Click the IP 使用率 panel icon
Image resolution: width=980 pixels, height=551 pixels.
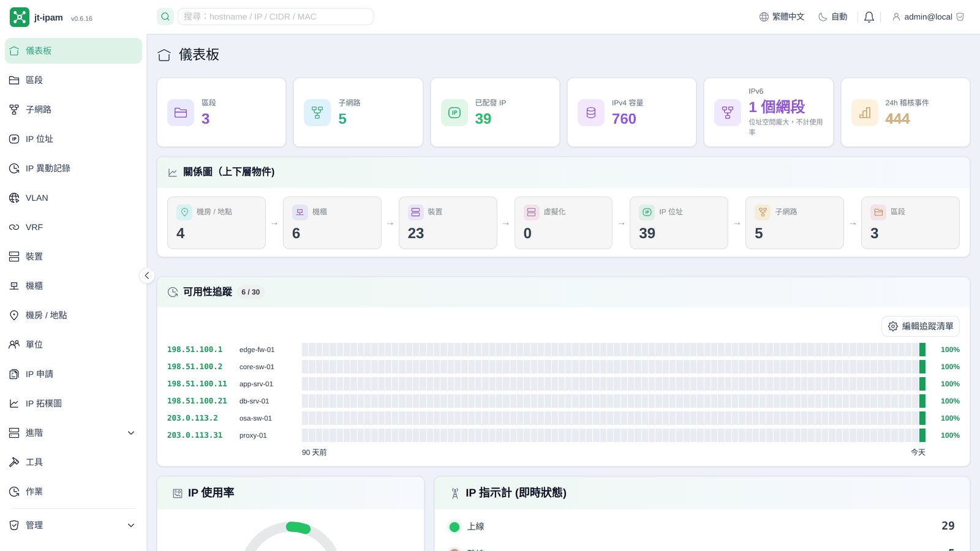click(x=178, y=493)
